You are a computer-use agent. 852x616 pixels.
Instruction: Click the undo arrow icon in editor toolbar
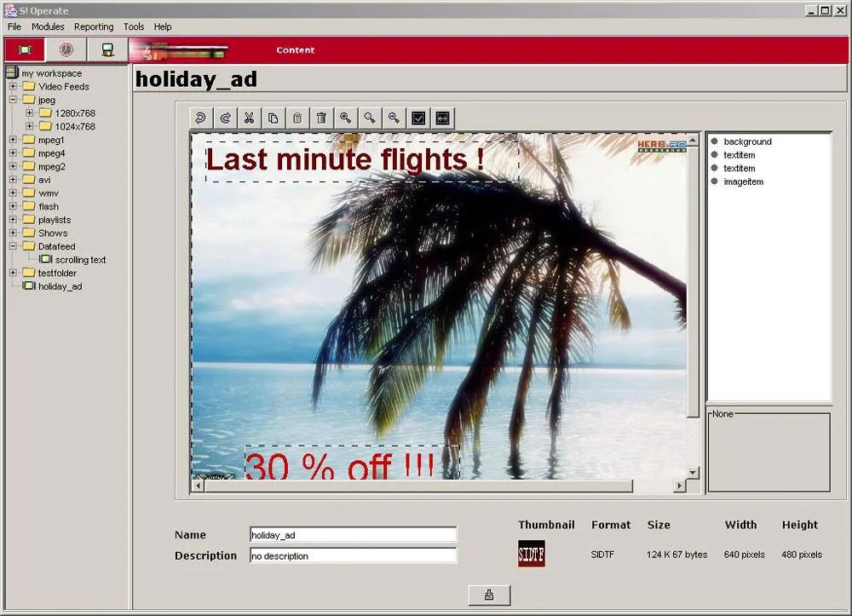(x=200, y=118)
